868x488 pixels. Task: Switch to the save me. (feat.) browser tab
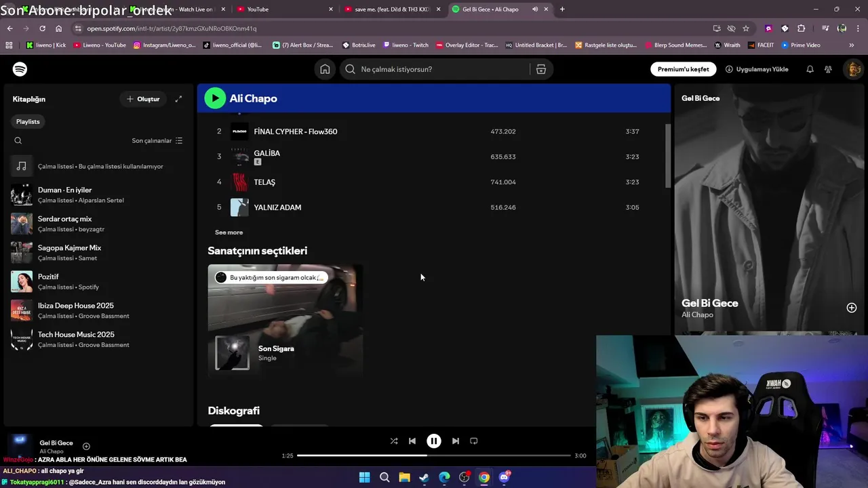pyautogui.click(x=391, y=9)
